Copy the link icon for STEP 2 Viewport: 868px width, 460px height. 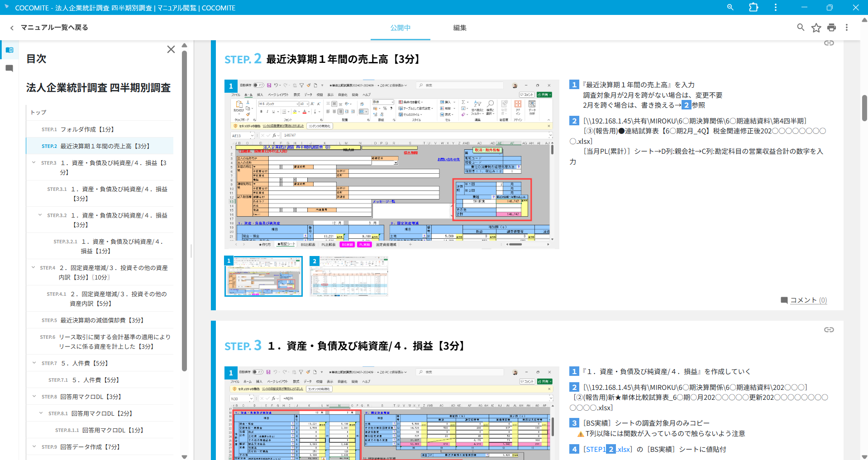(829, 43)
